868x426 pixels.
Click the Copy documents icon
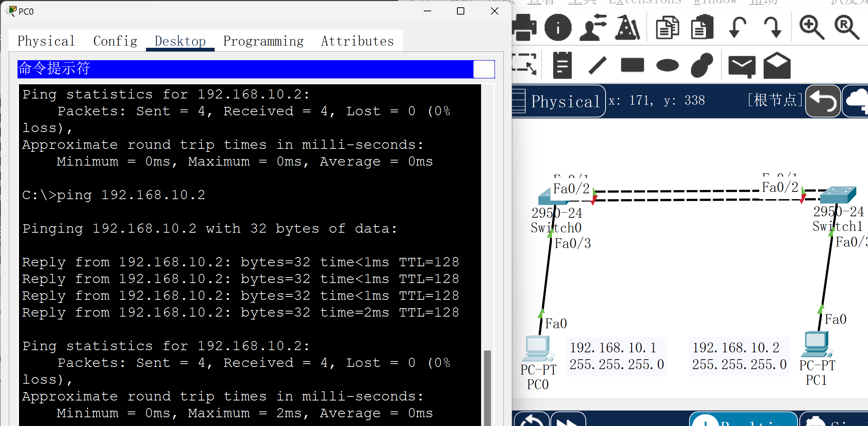click(667, 27)
